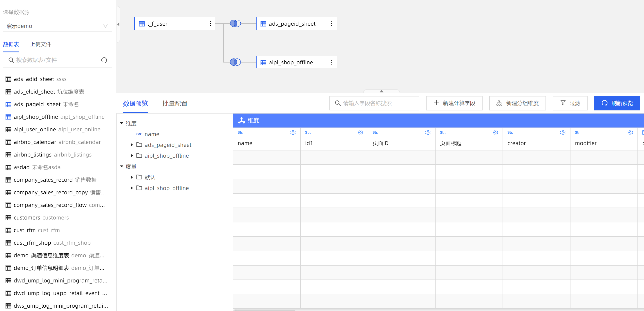Expand aipl_shop_offline folder under 度量

[132, 188]
